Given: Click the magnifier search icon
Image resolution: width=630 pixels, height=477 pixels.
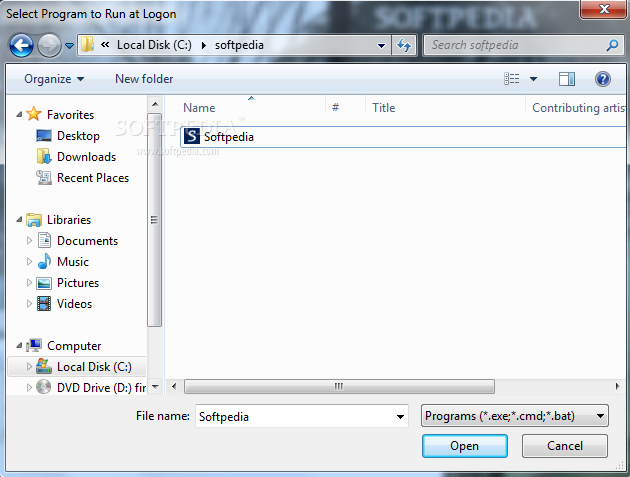Looking at the screenshot, I should tap(612, 45).
